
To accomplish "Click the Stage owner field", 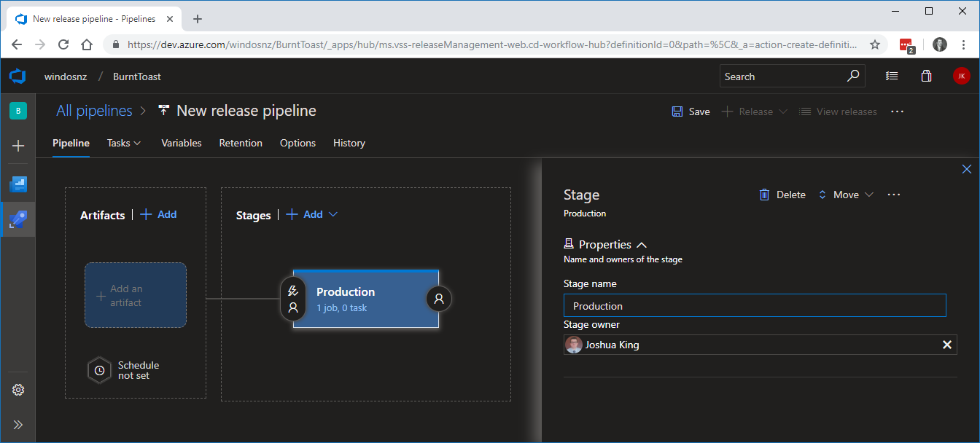I will coord(760,345).
